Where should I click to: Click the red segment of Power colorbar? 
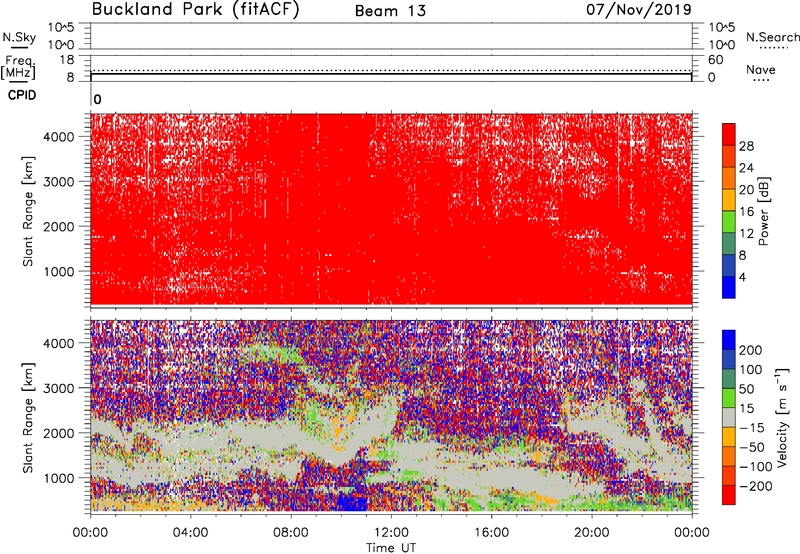pyautogui.click(x=729, y=134)
